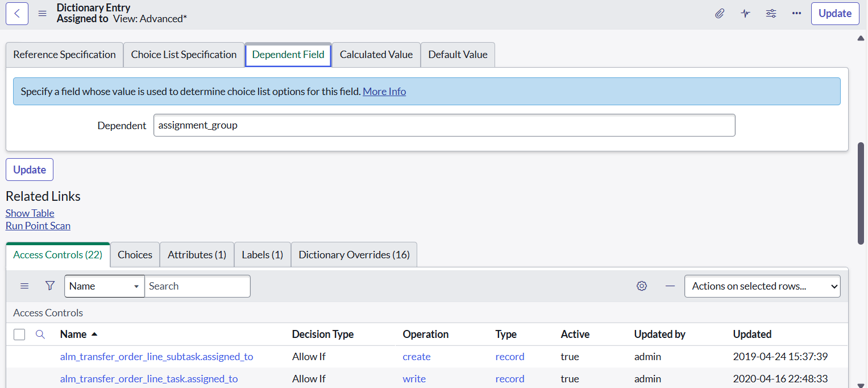868x388 pixels.
Task: Open form personalization sliders icon
Action: point(771,13)
